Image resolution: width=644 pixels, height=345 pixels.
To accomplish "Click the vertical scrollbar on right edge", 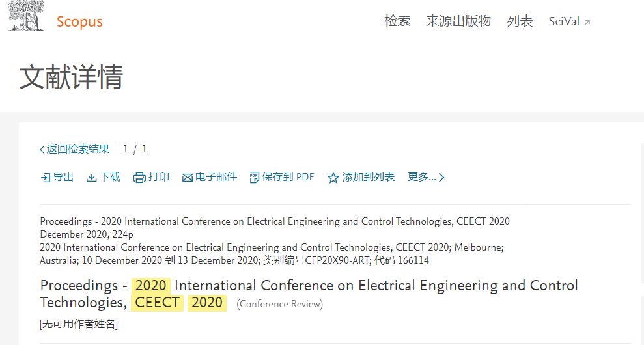I will point(642,213).
